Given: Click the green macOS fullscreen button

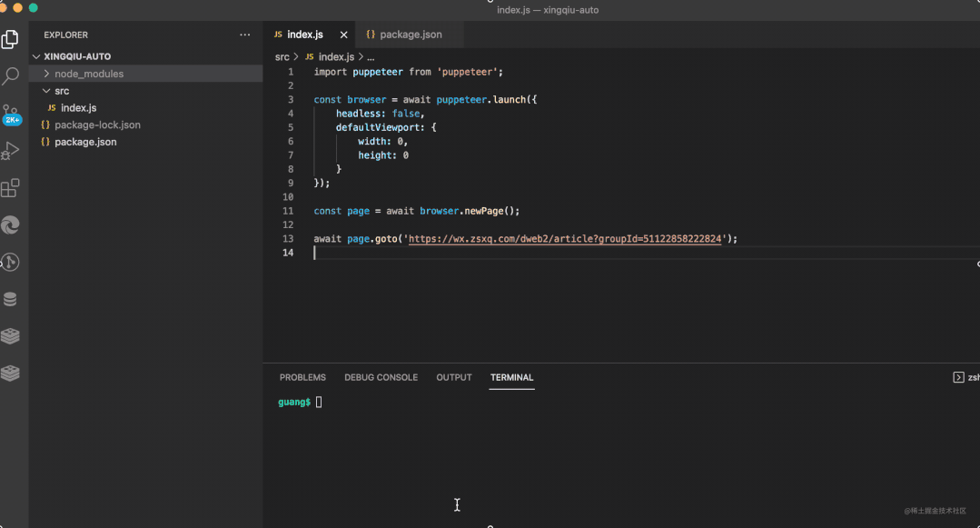Looking at the screenshot, I should pos(33,8).
